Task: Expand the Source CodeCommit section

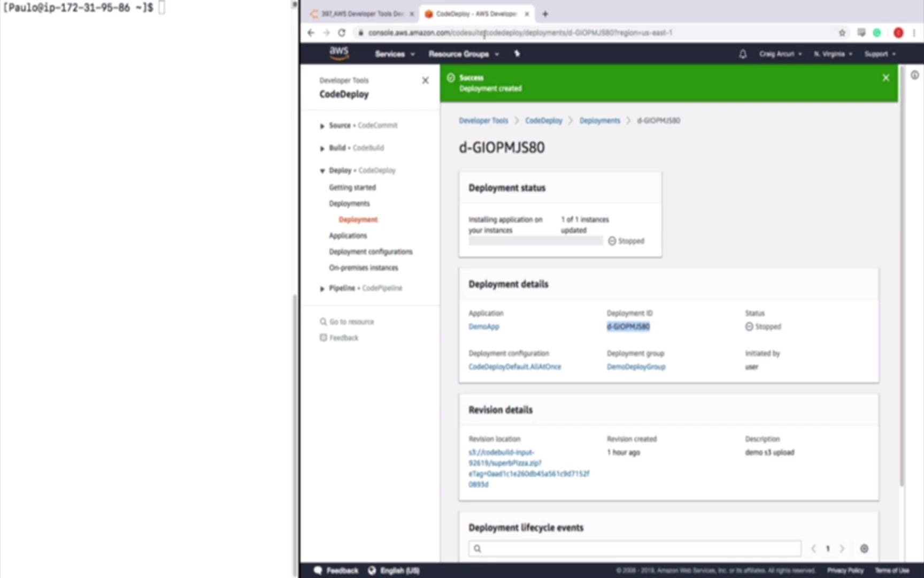Action: pyautogui.click(x=322, y=126)
